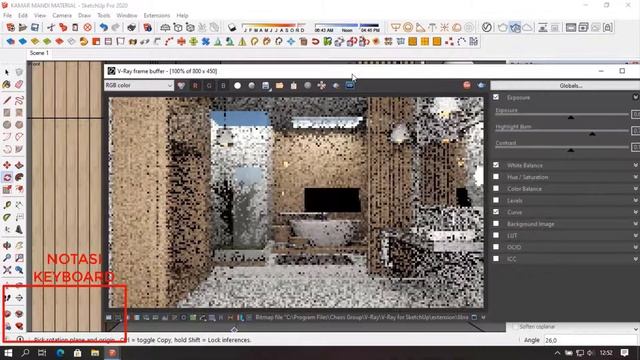This screenshot has width=640, height=360.
Task: Show only the red channel with R button
Action: [195, 86]
